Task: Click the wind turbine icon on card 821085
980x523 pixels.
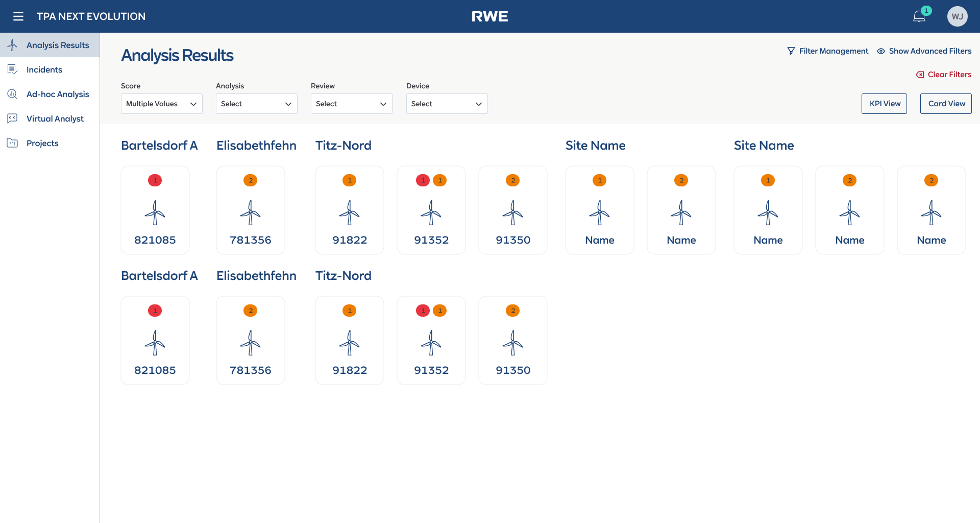Action: [x=155, y=213]
